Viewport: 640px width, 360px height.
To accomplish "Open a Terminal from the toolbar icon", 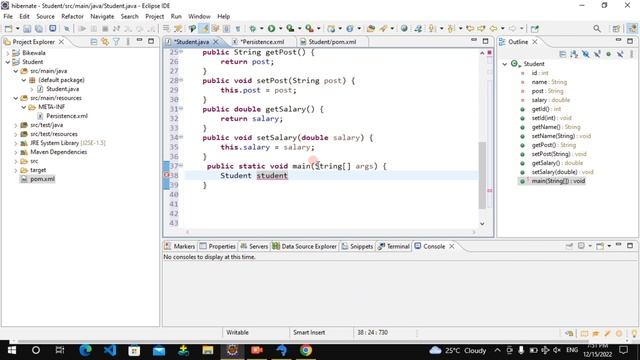I will coord(53,29).
